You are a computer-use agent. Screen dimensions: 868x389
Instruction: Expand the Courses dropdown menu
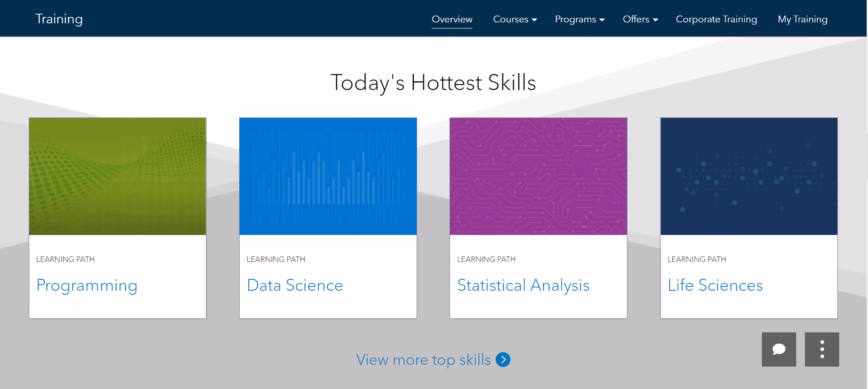(515, 19)
